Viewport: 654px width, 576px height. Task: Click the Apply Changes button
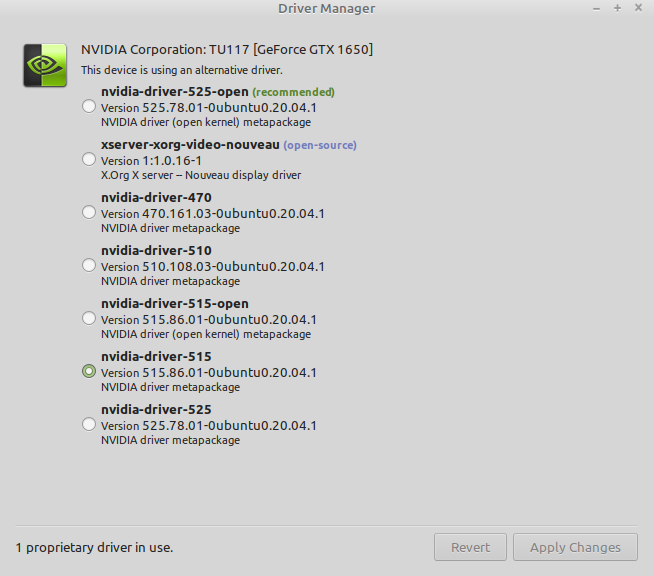click(x=575, y=547)
